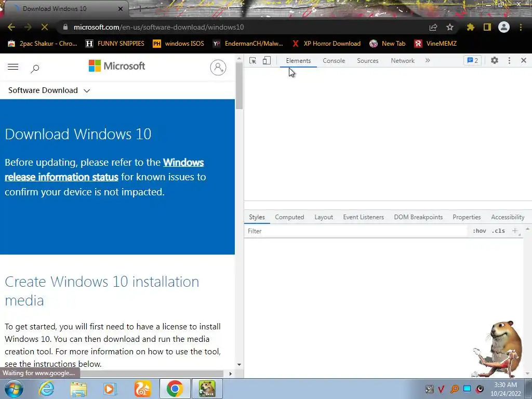Expand the more DevTools tabs chevron
532x399 pixels.
pos(428,60)
